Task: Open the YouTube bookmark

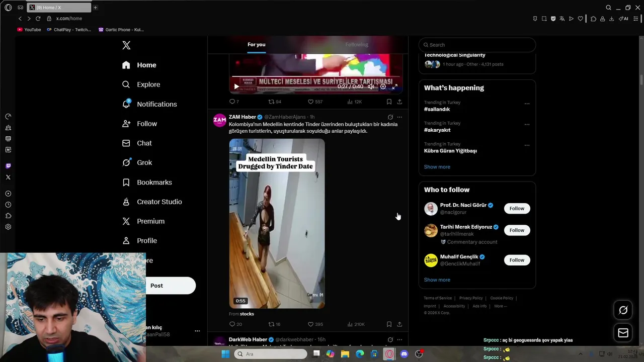Action: (29, 30)
